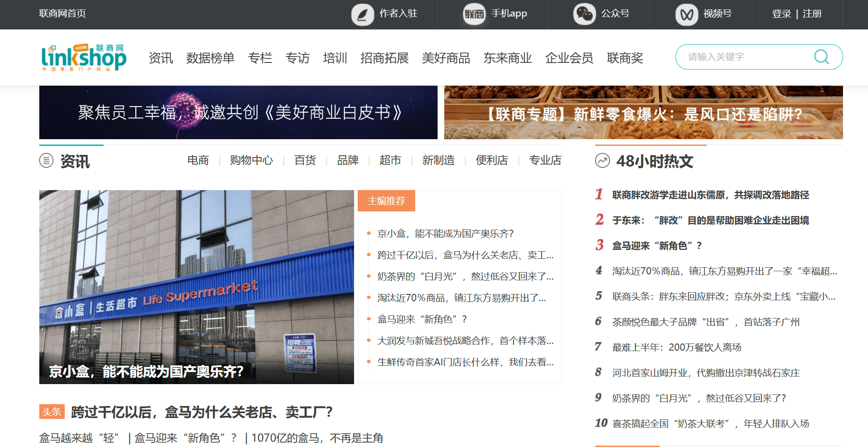Click 注册 in the top bar

pos(812,14)
